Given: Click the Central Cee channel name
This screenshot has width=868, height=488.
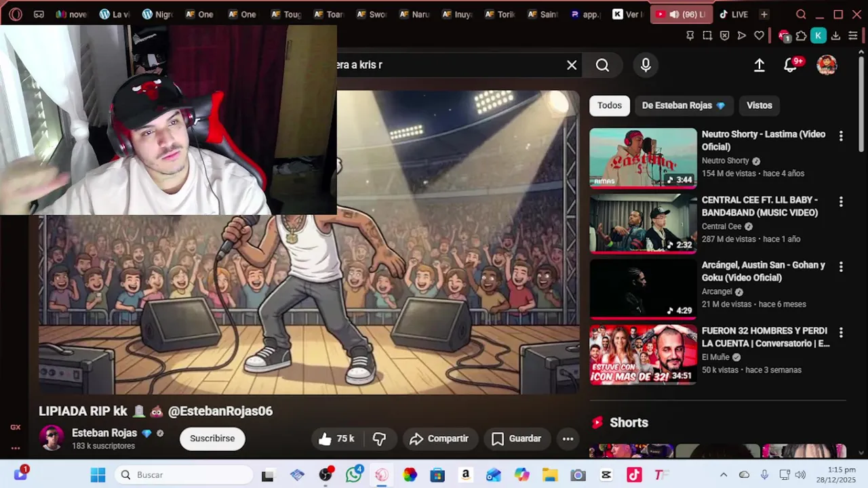Looking at the screenshot, I should tap(722, 226).
